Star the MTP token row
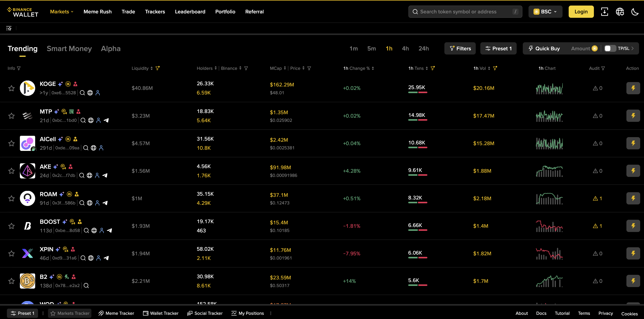Screen dimensions: 644x319 [x=11, y=116]
